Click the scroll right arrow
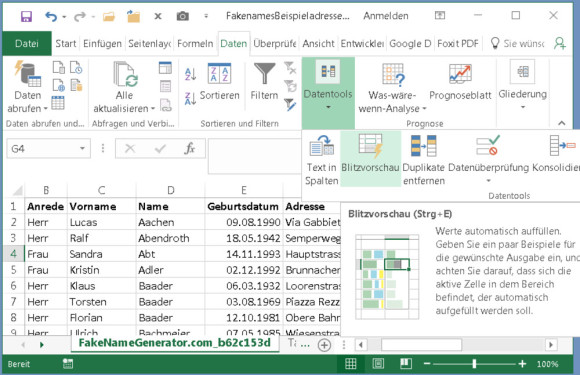The width and height of the screenshot is (580, 375). tap(551, 345)
